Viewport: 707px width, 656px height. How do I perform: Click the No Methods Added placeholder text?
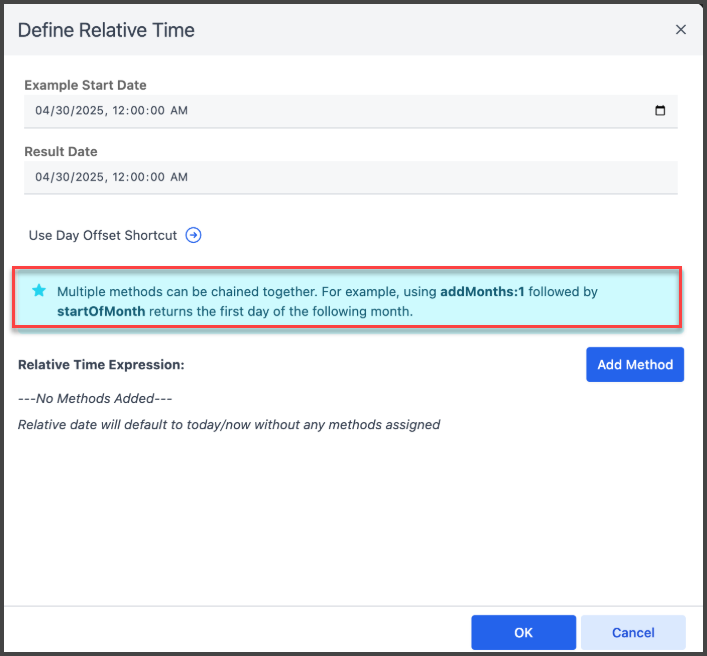(x=95, y=398)
